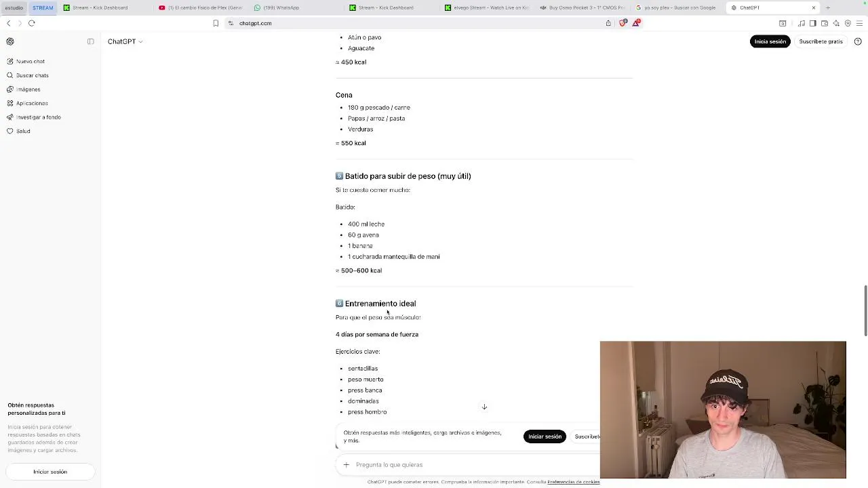Collapse the sidebar panel icon
This screenshot has width=868, height=488.
point(90,41)
